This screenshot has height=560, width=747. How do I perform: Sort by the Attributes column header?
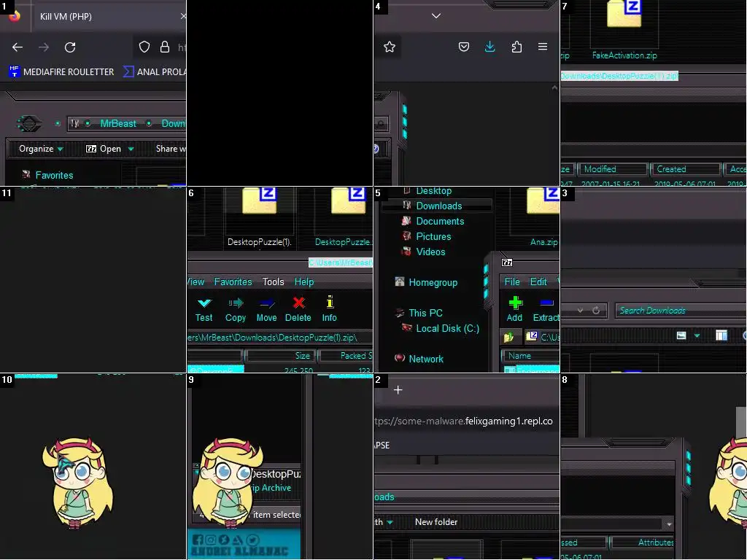click(x=644, y=542)
